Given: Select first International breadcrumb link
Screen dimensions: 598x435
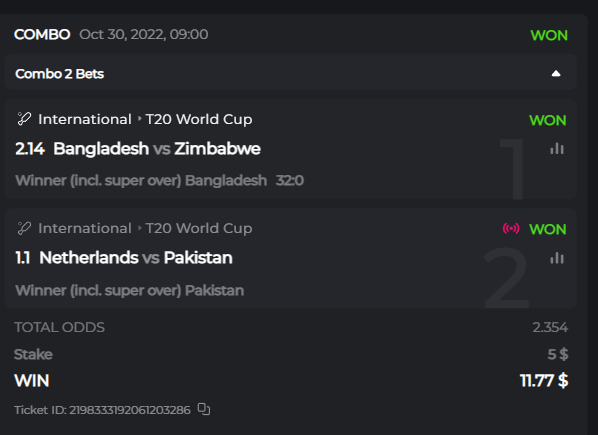Looking at the screenshot, I should (85, 119).
